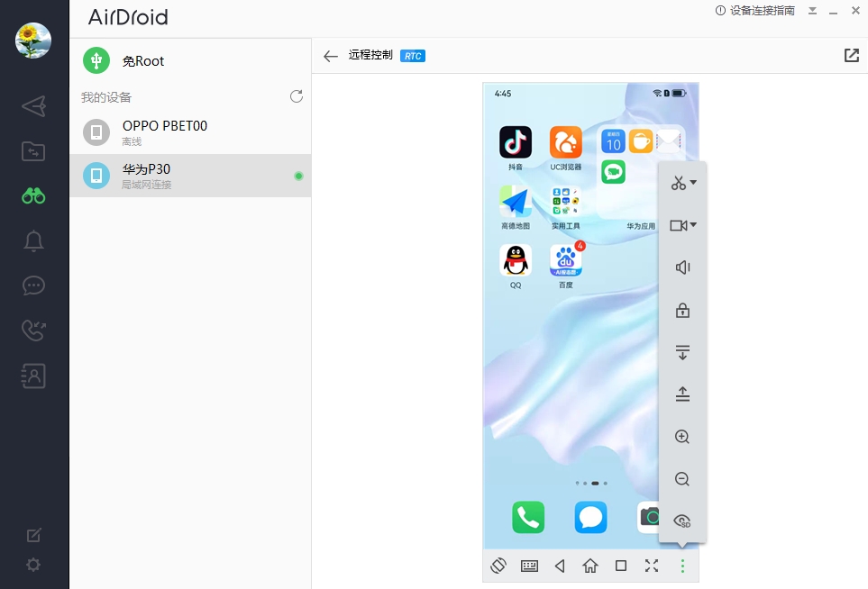This screenshot has width=868, height=589.
Task: Pop out remote control into new window
Action: click(x=852, y=55)
